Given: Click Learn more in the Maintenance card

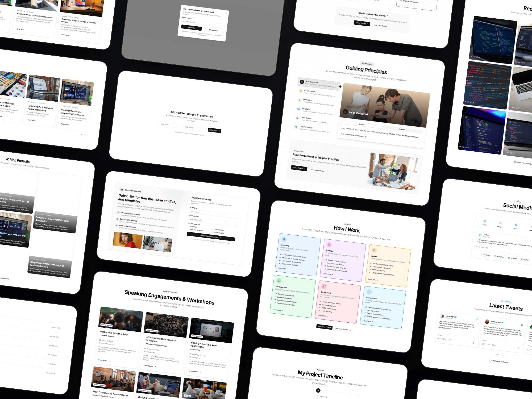Looking at the screenshot, I should [x=368, y=321].
